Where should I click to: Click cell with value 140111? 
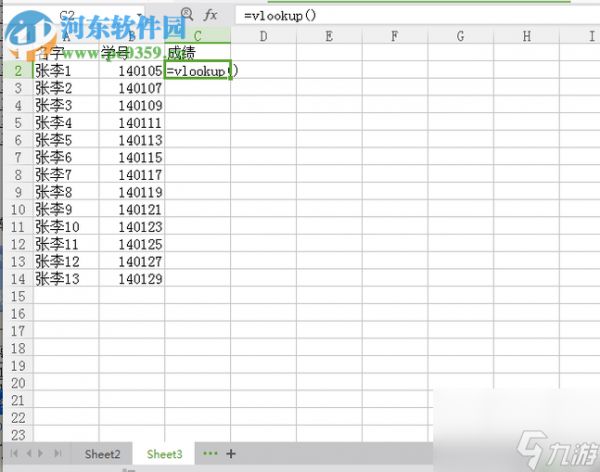pyautogui.click(x=132, y=123)
